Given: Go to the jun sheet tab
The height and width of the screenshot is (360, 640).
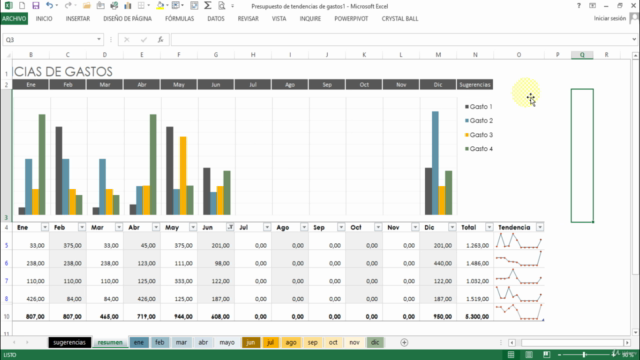Looking at the screenshot, I should click(x=251, y=342).
